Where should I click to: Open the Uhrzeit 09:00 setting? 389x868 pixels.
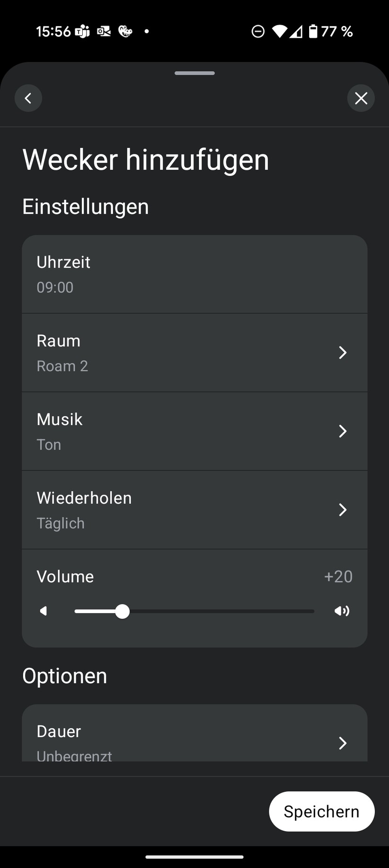195,274
